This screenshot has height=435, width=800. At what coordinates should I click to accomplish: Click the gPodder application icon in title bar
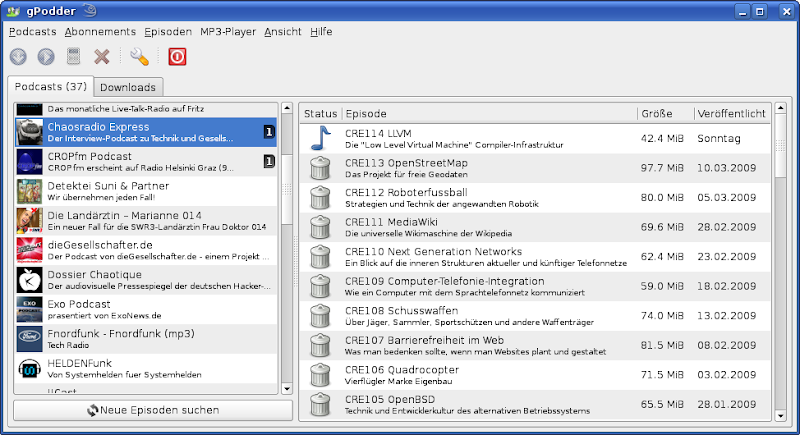tap(13, 11)
